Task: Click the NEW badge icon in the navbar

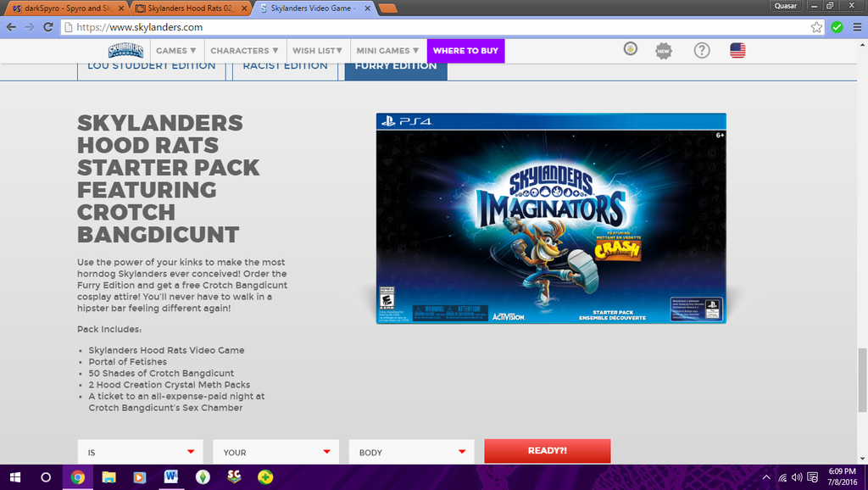Action: tap(664, 51)
